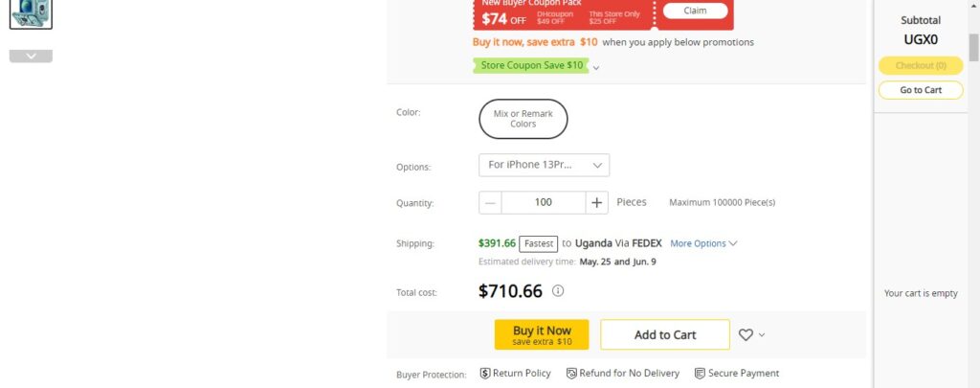This screenshot has width=980, height=388.
Task: Select Mix or Remark Colors option
Action: pyautogui.click(x=523, y=119)
